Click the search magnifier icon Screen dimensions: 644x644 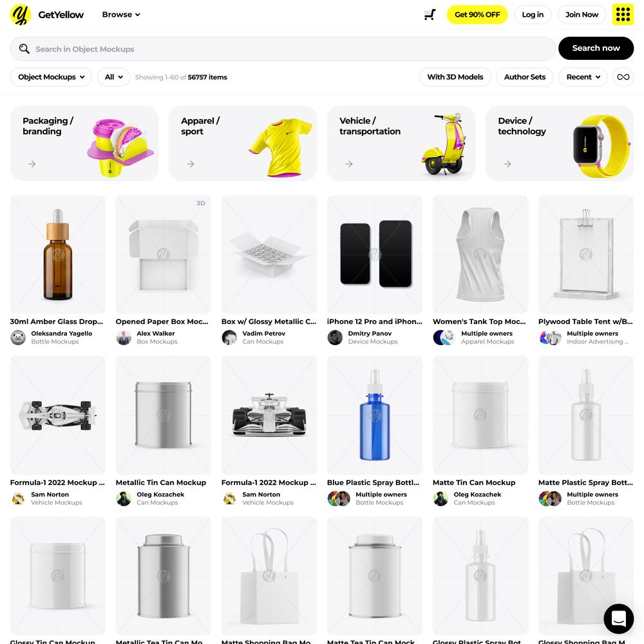click(x=24, y=49)
